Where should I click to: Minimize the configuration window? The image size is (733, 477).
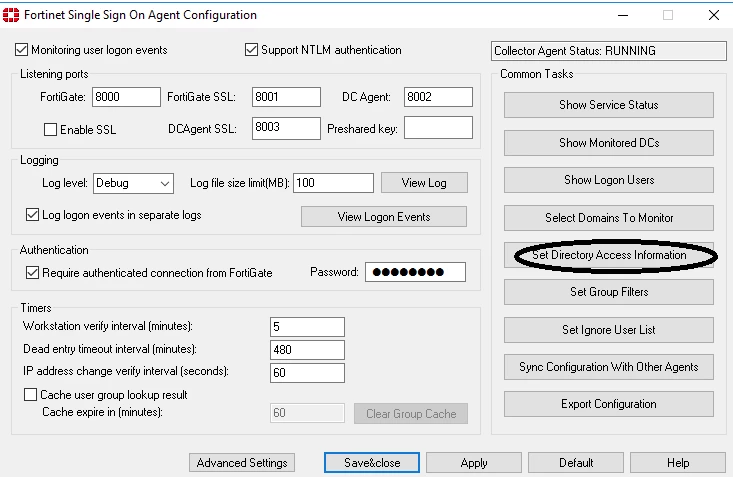pos(623,15)
